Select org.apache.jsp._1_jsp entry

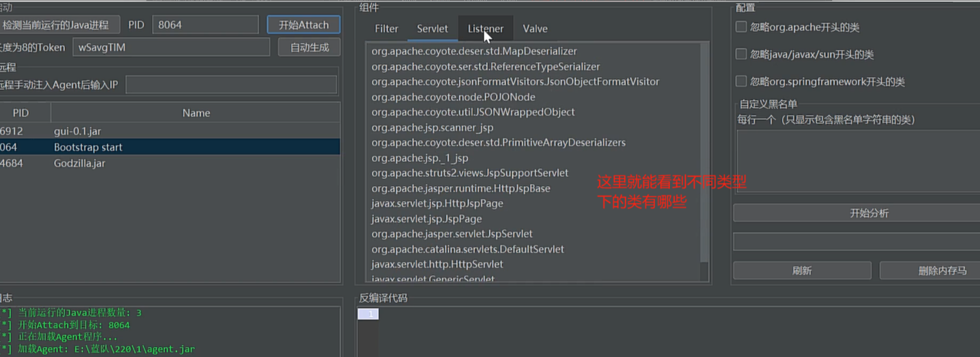(x=420, y=158)
